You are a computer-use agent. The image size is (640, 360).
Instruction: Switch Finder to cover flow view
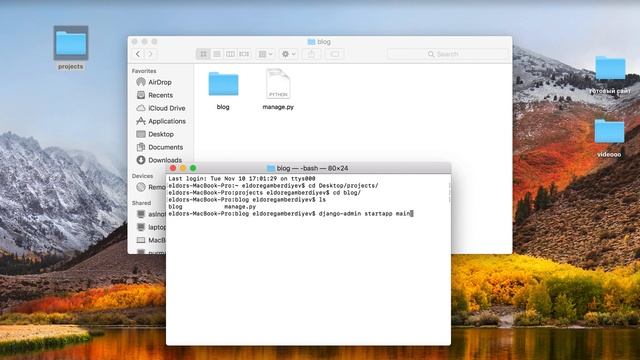pos(244,54)
